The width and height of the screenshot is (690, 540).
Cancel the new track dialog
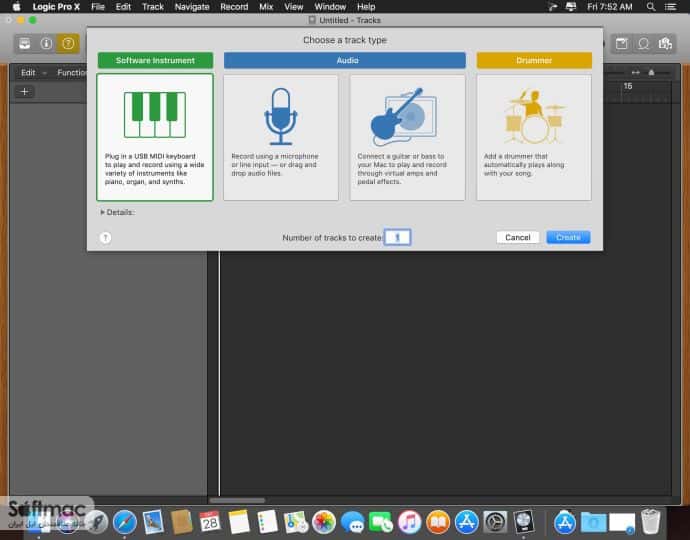[518, 237]
